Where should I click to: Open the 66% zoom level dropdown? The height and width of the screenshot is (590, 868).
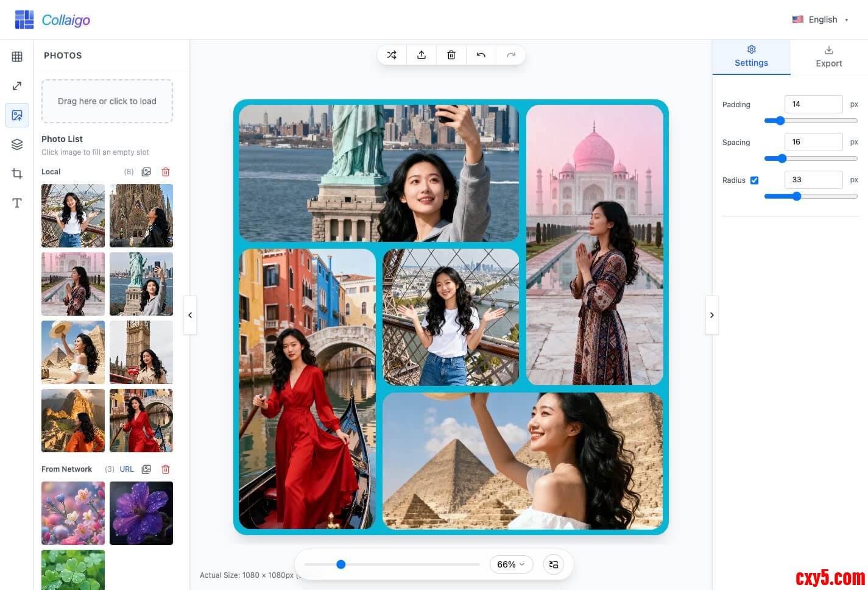pyautogui.click(x=510, y=564)
